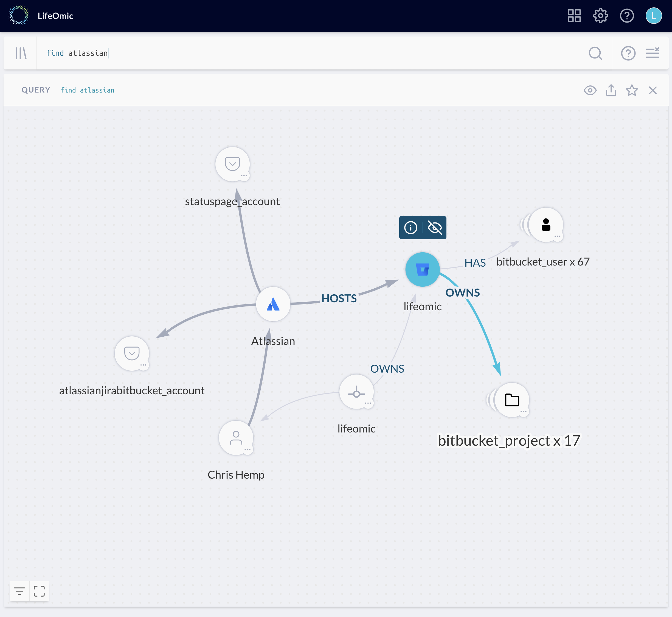Click the query text link 'find atlassian'
This screenshot has width=672, height=617.
click(88, 90)
